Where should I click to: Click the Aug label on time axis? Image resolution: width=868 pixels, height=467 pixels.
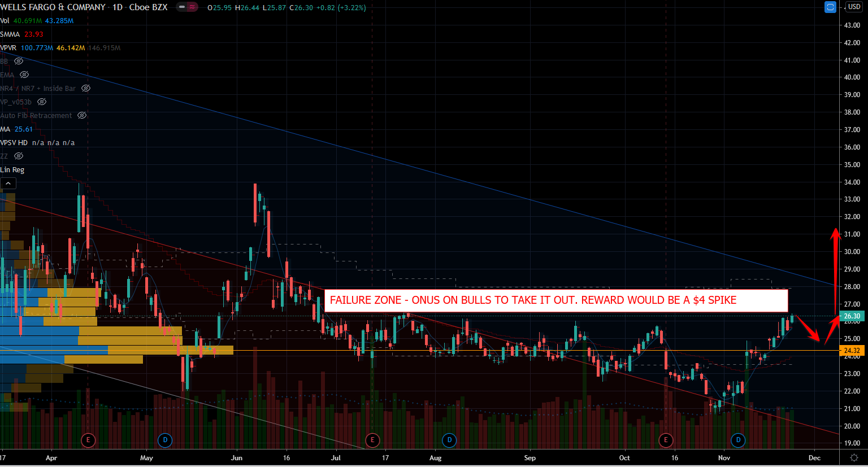click(435, 458)
